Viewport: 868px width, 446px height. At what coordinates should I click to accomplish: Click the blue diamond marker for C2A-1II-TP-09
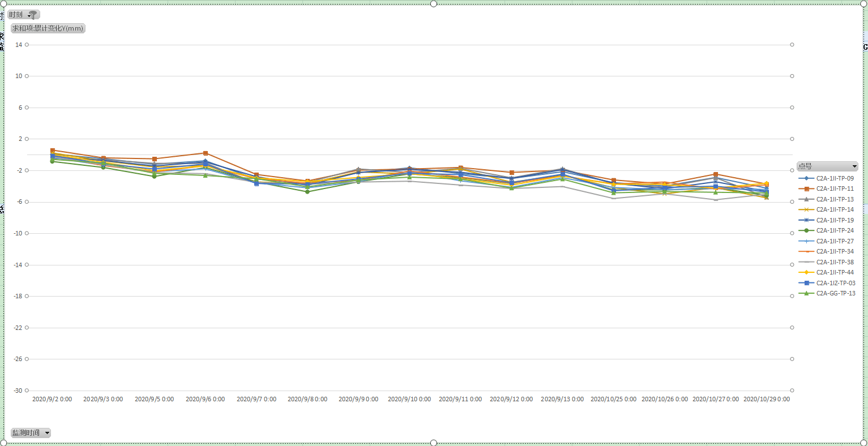pos(806,178)
